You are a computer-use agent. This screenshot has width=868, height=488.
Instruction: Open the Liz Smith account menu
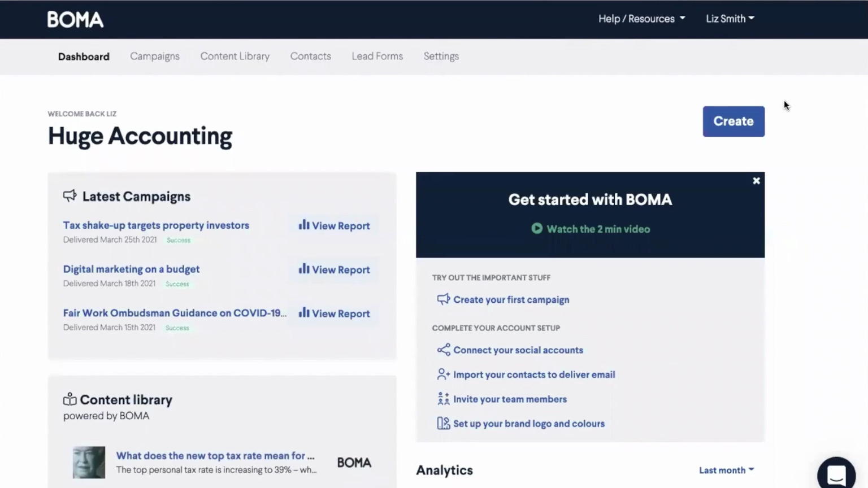tap(730, 19)
